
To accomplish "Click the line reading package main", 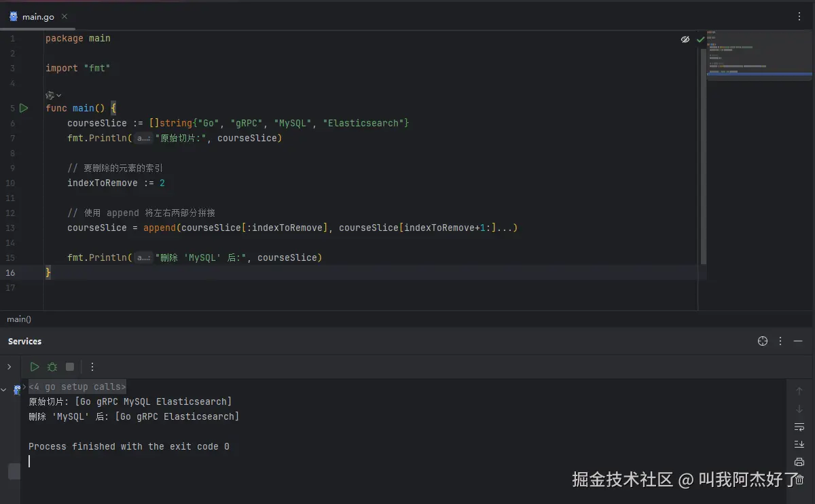I will pyautogui.click(x=78, y=38).
